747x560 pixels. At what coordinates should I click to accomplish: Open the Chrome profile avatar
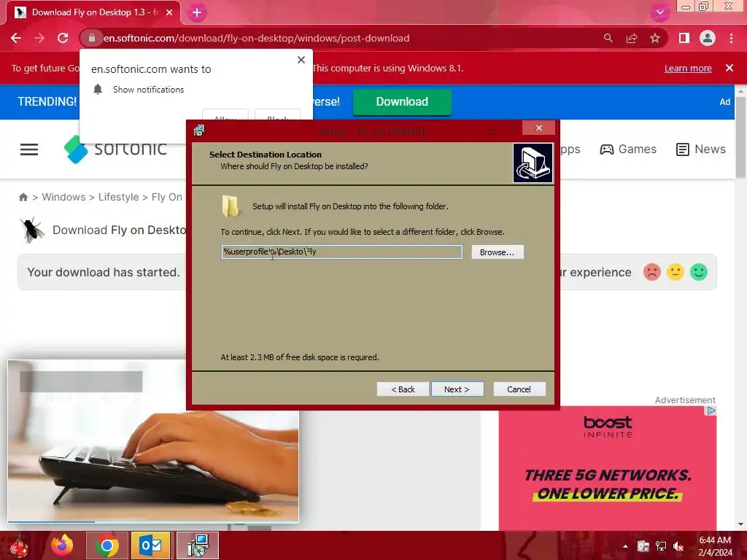(708, 38)
